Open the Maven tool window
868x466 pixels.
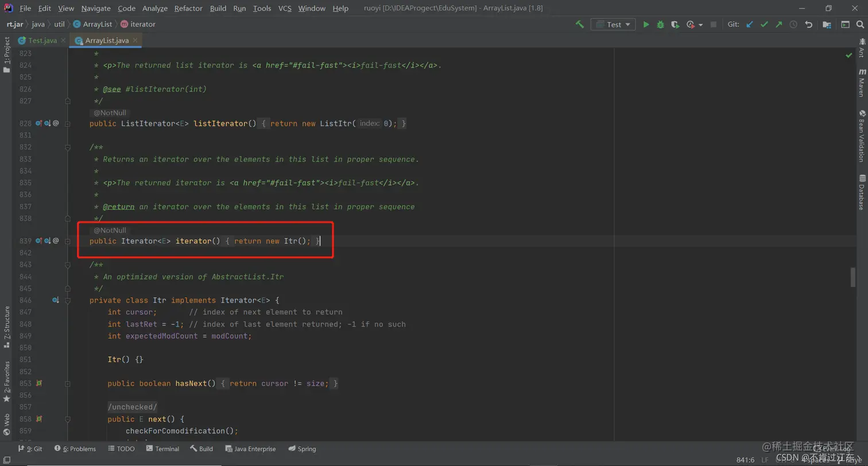click(x=862, y=82)
